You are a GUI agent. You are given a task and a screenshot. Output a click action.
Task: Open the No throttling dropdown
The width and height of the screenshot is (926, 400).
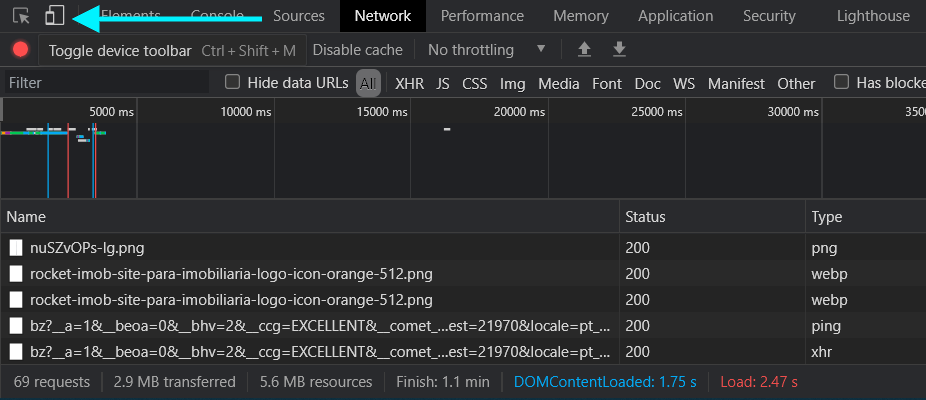pyautogui.click(x=486, y=50)
